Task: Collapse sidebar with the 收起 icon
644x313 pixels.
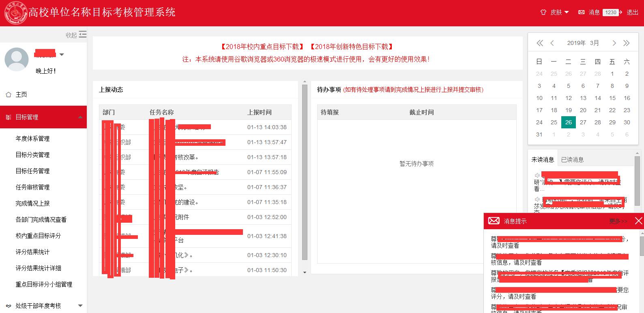Action: coord(82,34)
